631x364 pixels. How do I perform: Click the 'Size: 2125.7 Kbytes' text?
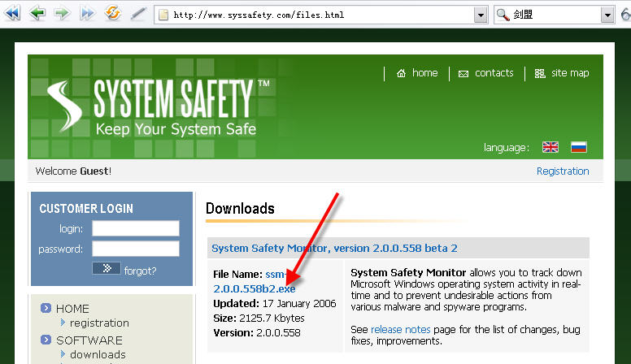coord(259,318)
